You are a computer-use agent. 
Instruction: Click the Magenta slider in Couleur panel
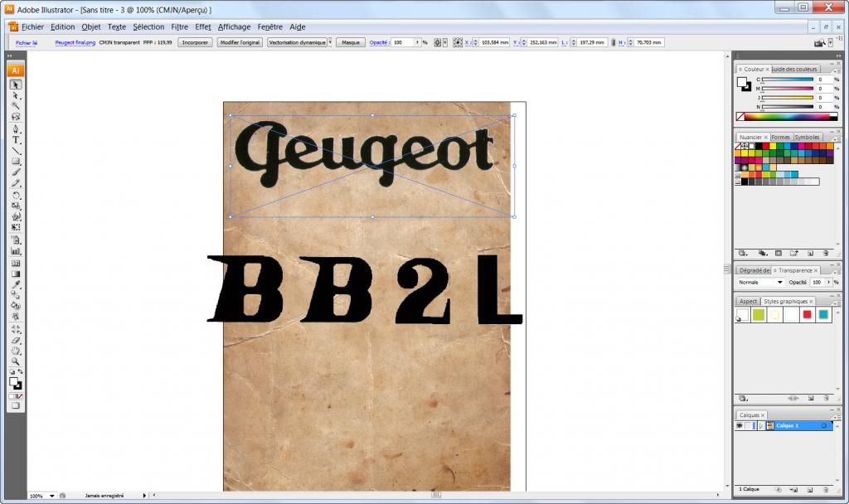788,89
